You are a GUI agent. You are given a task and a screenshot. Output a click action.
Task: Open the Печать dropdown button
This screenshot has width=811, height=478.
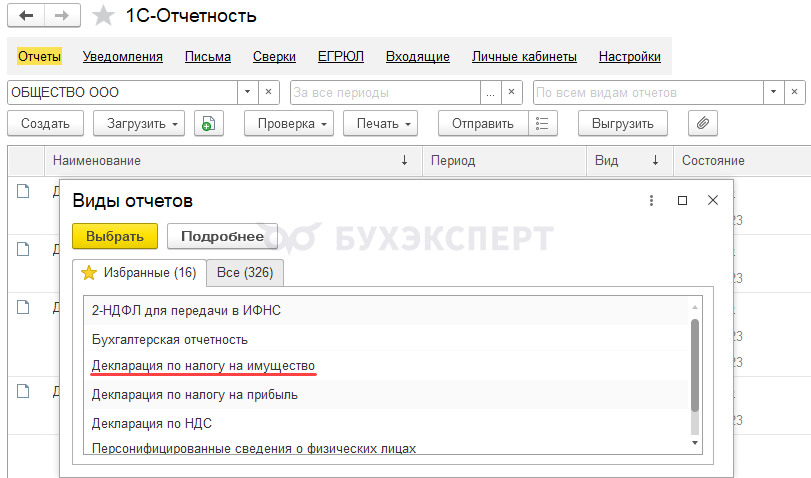tap(380, 124)
